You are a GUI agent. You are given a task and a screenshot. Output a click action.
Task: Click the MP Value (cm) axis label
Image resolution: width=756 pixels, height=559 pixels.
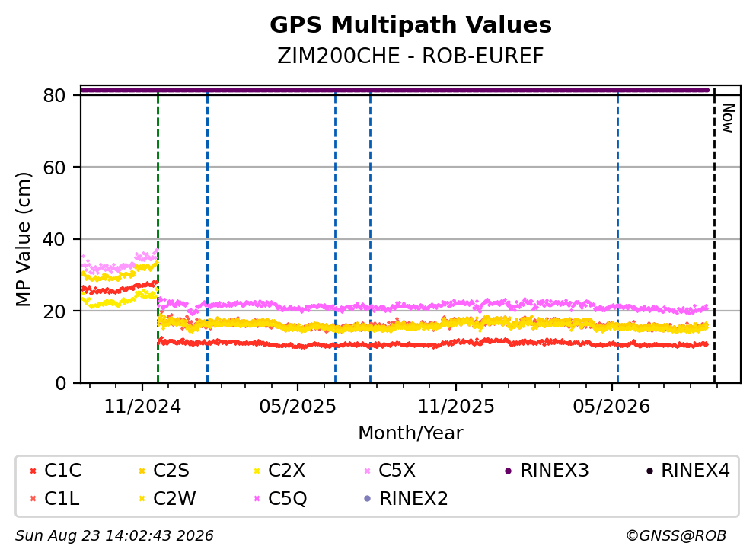pos(23,239)
